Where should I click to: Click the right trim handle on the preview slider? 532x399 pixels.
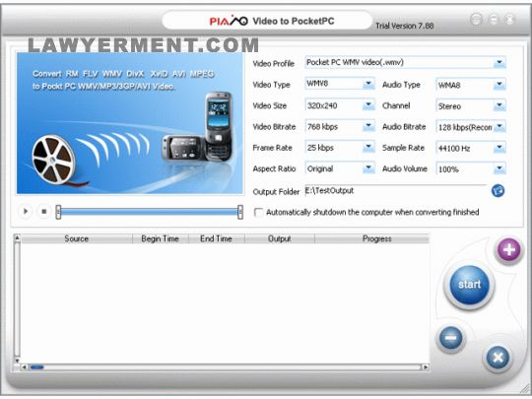[x=240, y=212]
